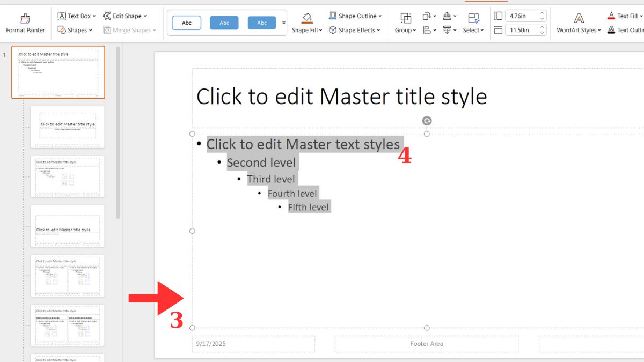This screenshot has height=362, width=644.
Task: Click the date placeholder 9/17/2025
Action: tap(253, 344)
